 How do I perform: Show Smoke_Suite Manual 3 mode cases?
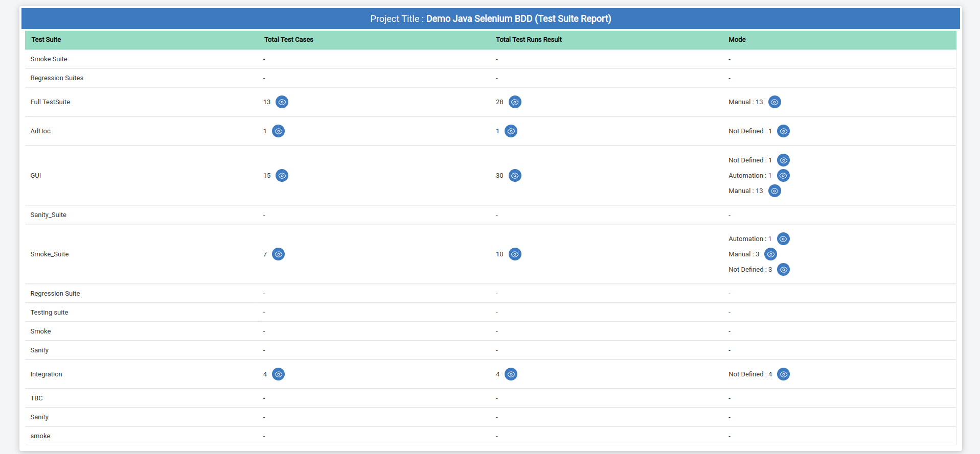click(770, 254)
